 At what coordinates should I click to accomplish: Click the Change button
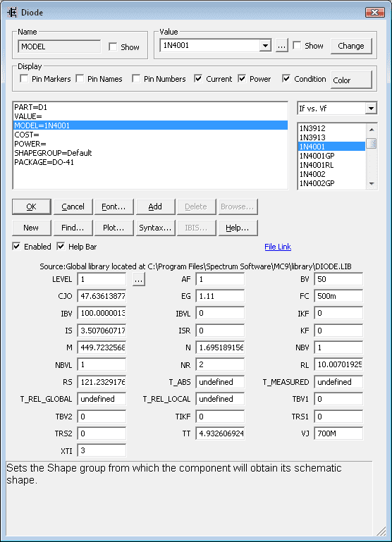[x=351, y=46]
